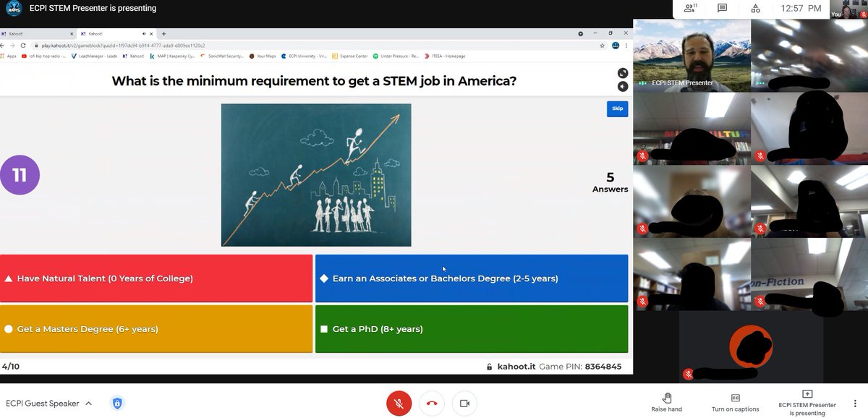Turn on captions
868x418 pixels.
coord(736,402)
